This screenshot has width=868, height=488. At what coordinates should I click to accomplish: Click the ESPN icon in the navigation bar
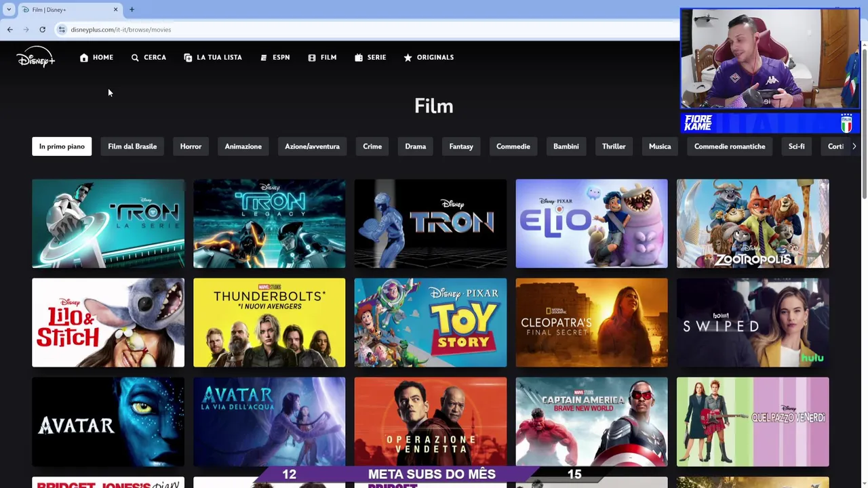(x=264, y=58)
